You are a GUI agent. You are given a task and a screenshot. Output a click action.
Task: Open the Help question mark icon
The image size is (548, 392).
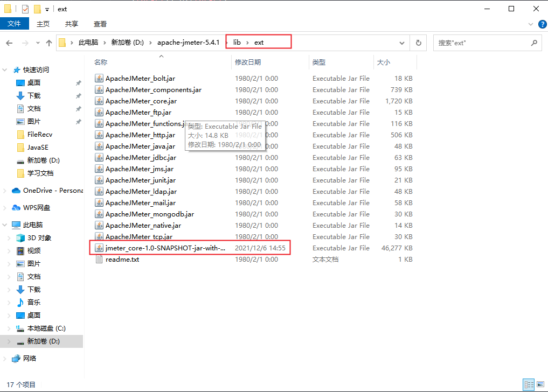543,24
